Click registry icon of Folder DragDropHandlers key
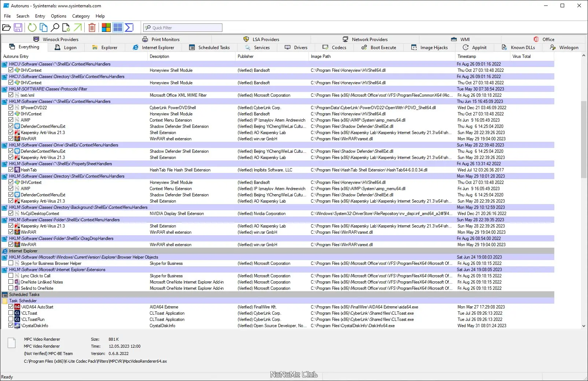588x381 pixels. [5, 238]
